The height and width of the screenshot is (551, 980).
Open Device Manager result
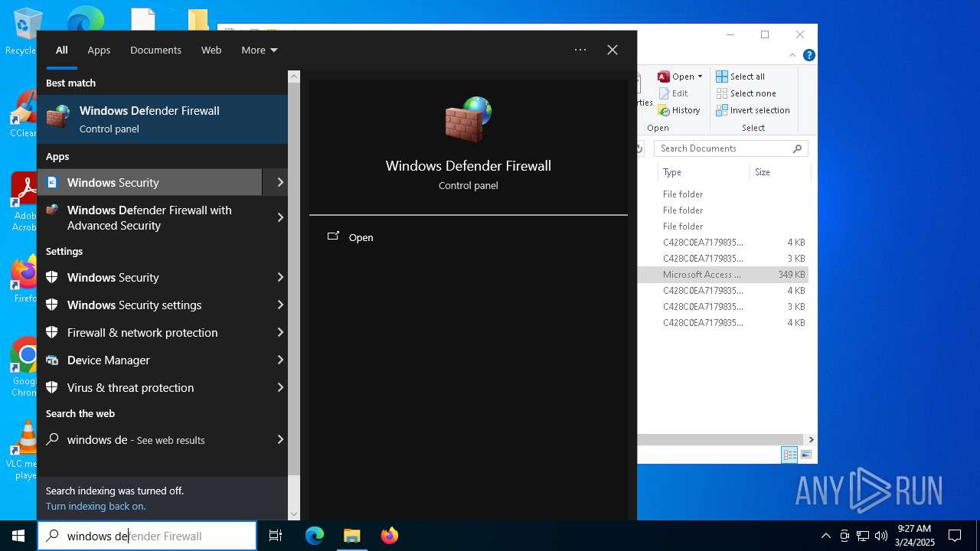pos(149,360)
